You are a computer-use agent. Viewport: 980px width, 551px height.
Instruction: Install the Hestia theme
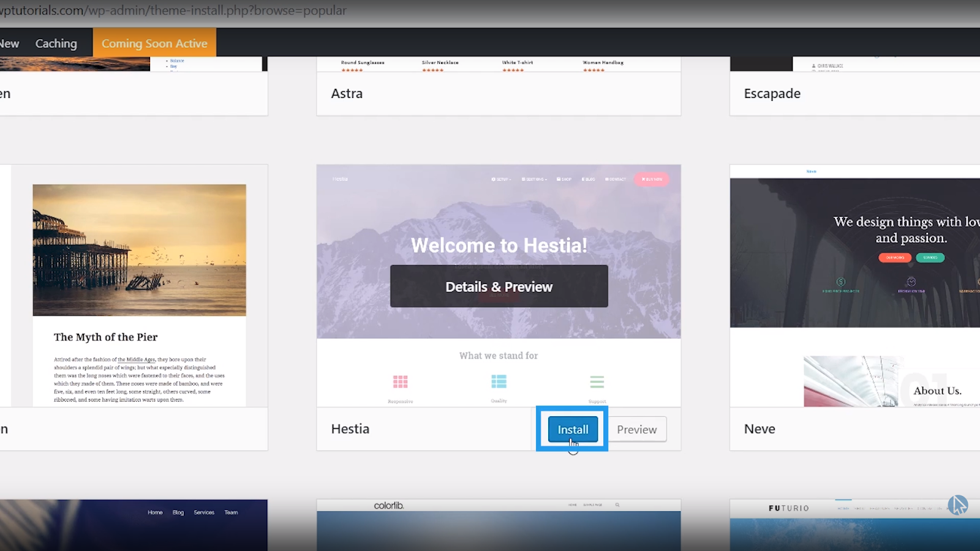(573, 429)
